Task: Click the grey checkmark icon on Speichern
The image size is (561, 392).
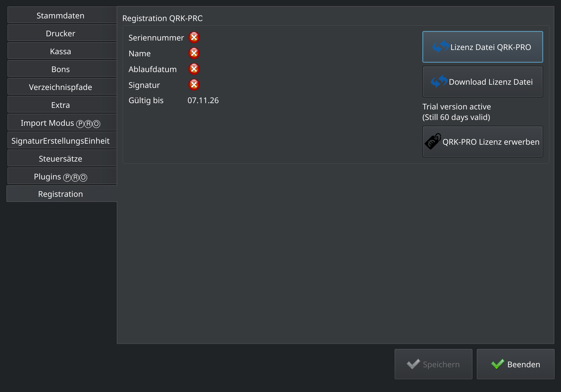Action: 413,364
